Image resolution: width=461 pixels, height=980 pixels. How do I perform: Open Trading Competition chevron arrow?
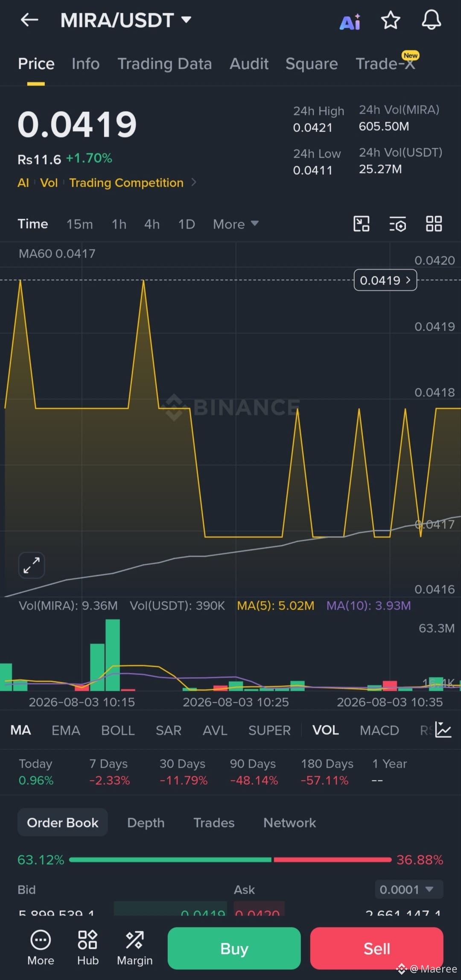click(x=194, y=182)
